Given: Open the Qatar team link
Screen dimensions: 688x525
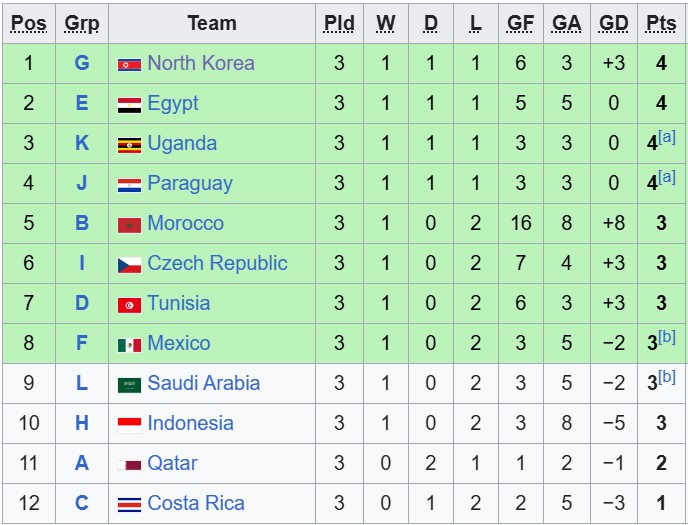Looking at the screenshot, I should coord(172,463).
